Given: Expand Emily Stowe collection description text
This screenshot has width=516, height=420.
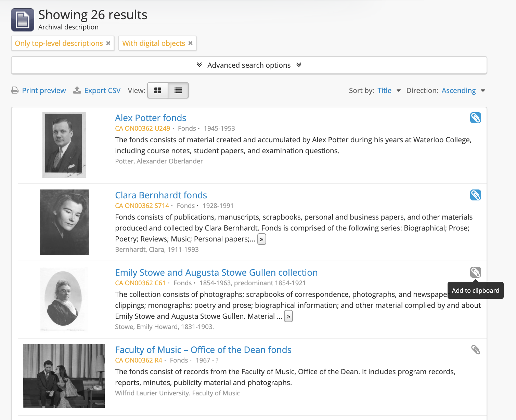Looking at the screenshot, I should 288,316.
